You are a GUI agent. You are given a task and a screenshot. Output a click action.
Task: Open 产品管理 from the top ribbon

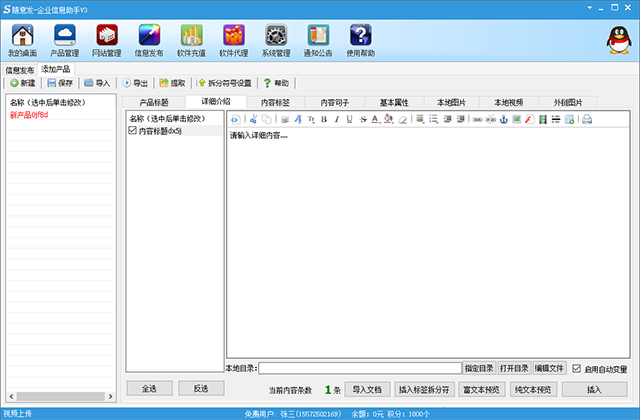coord(64,40)
